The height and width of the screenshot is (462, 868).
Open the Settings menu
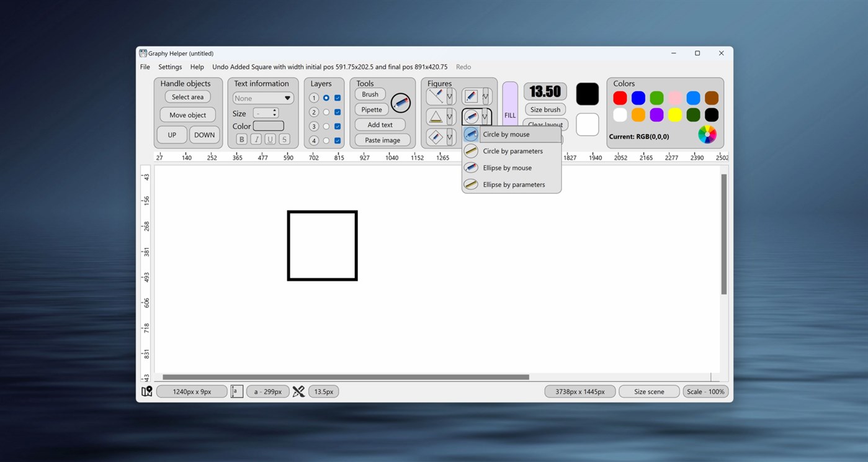coord(169,66)
